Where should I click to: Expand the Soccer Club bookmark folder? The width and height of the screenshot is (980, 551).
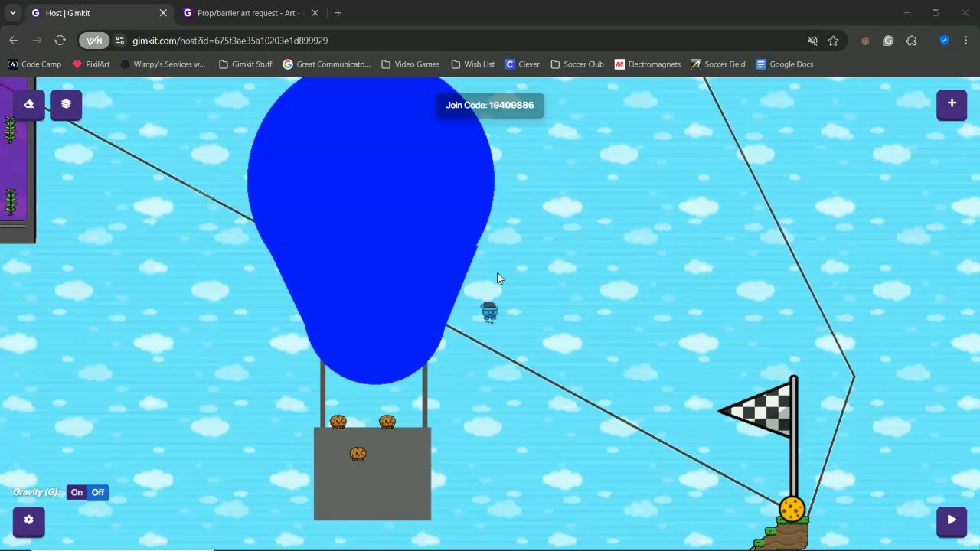tap(577, 64)
